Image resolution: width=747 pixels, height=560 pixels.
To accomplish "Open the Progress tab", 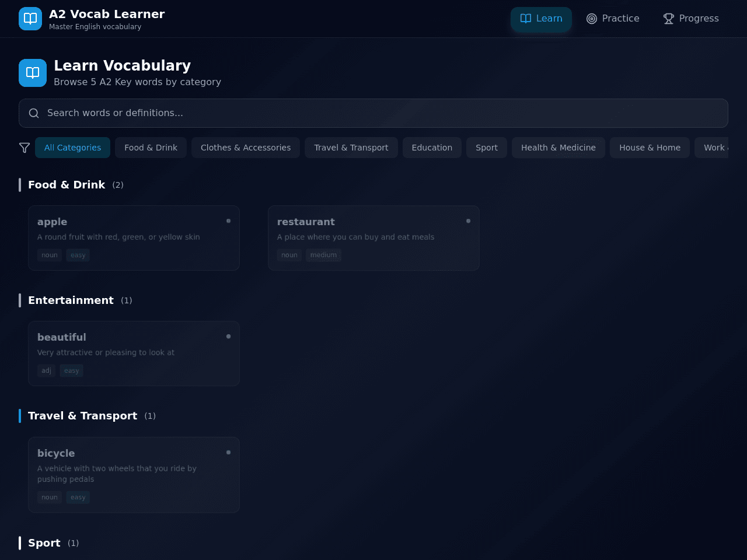I will pos(691,19).
